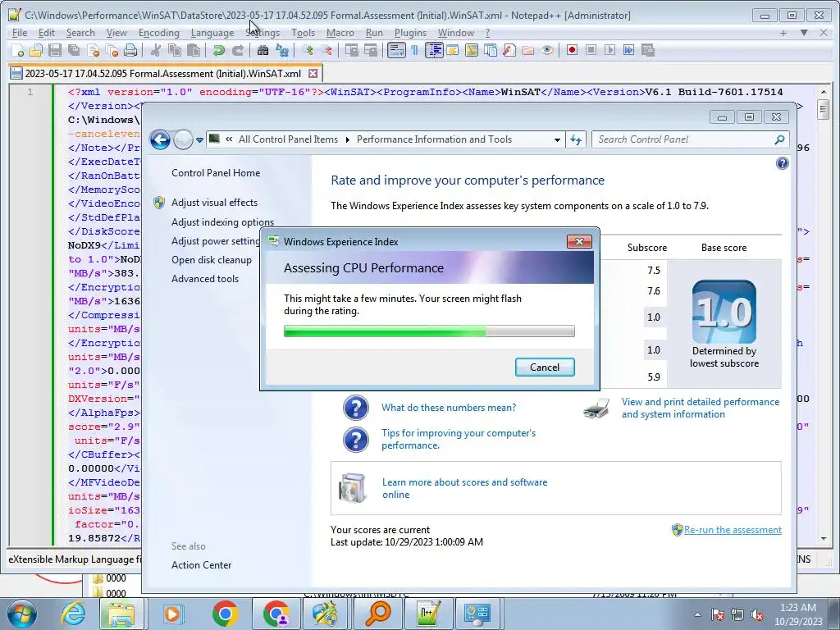This screenshot has width=840, height=630.
Task: Open the Encoding menu in Notepad++
Action: [158, 33]
